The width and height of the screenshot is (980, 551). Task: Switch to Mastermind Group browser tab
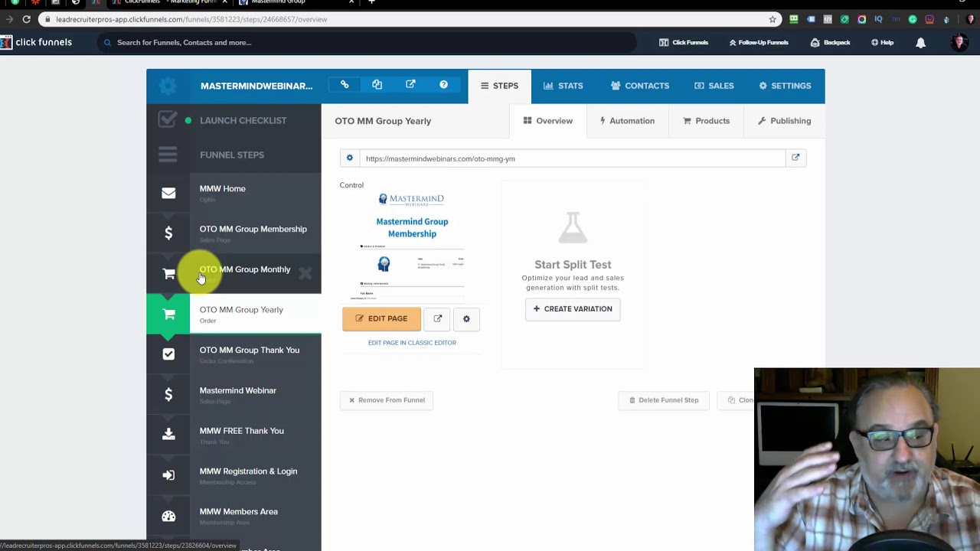pyautogui.click(x=295, y=2)
